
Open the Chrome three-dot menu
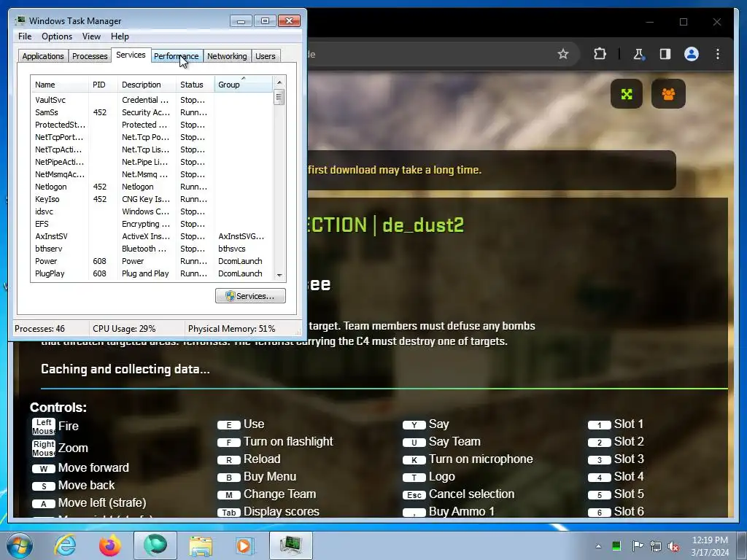click(718, 54)
